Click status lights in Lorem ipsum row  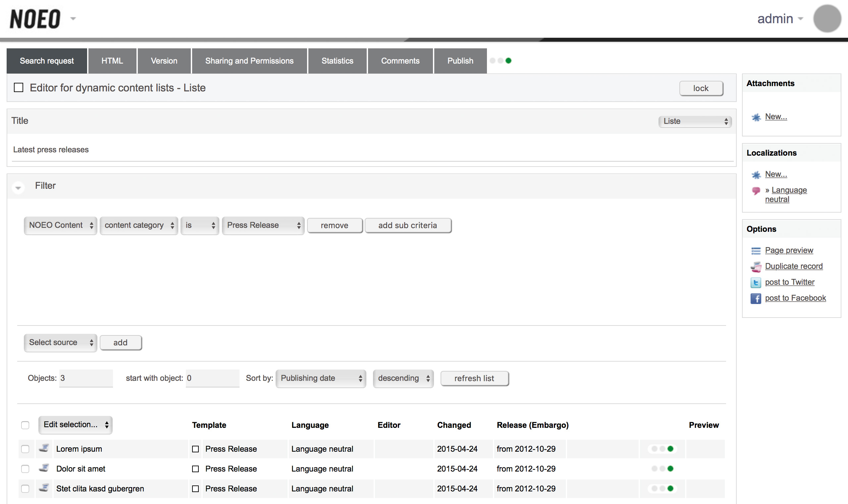662,449
